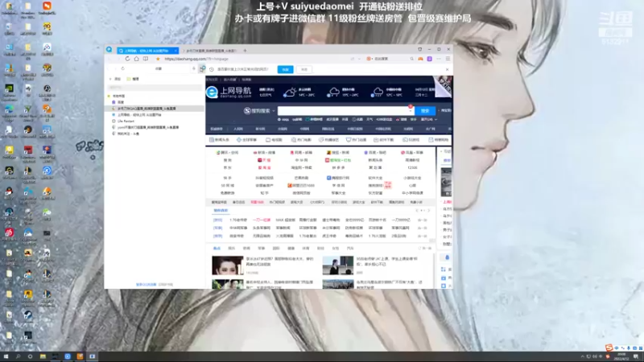Open the 阿里巴巴1688 link
Viewport: 644px width, 362px height.
[x=301, y=186]
